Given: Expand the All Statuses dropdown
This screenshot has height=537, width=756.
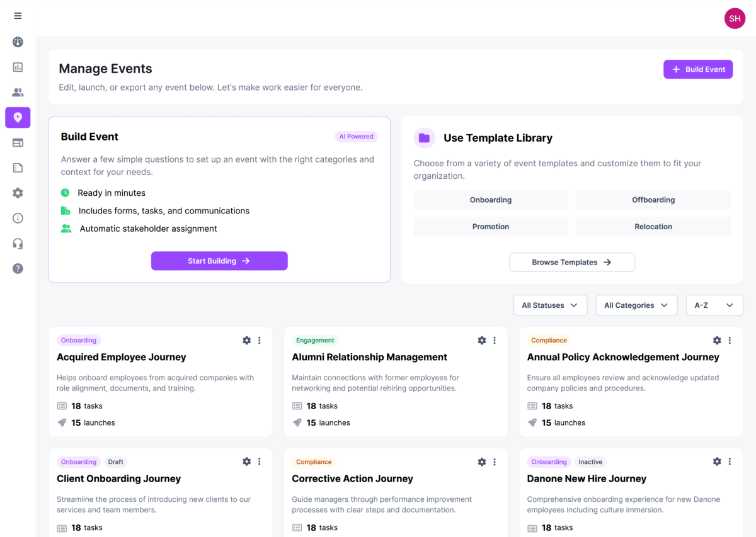Looking at the screenshot, I should (x=550, y=305).
